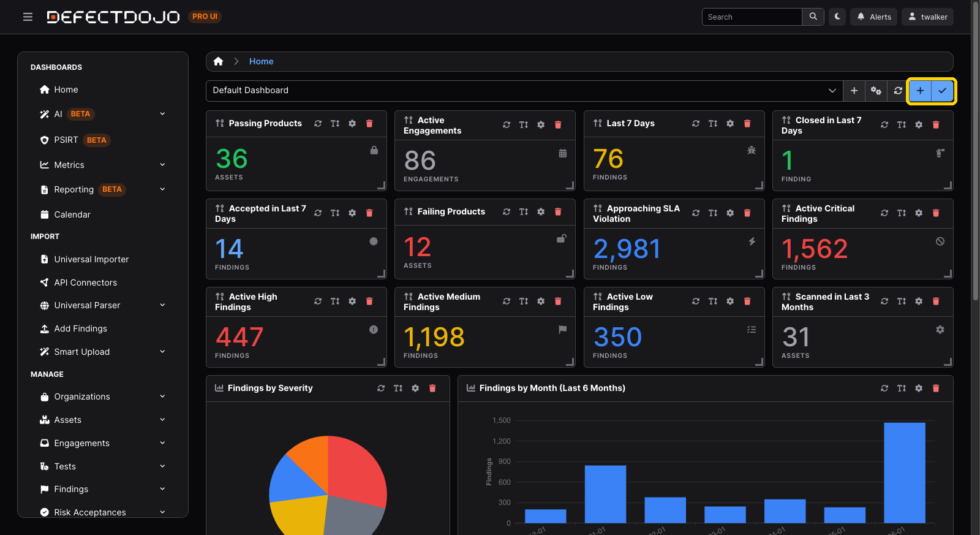Screen dimensions: 980x535
Task: Expand the Reporting BETA submenu
Action: tap(103, 189)
